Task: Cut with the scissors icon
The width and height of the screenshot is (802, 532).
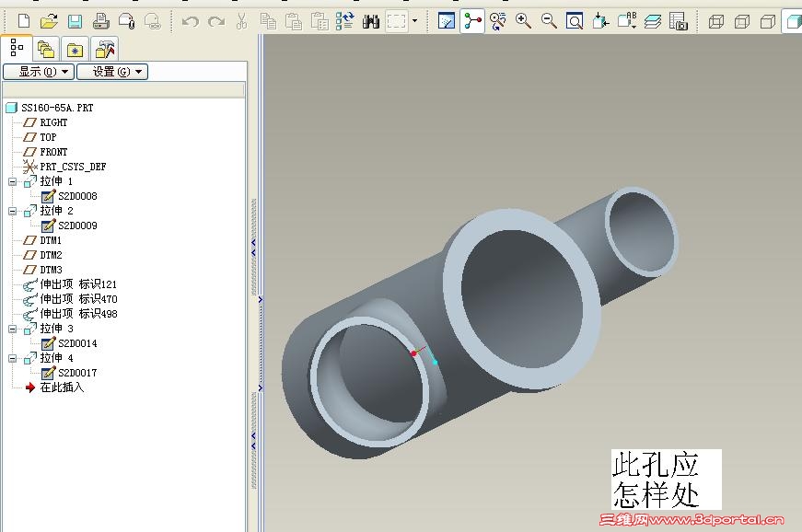Action: pos(242,21)
